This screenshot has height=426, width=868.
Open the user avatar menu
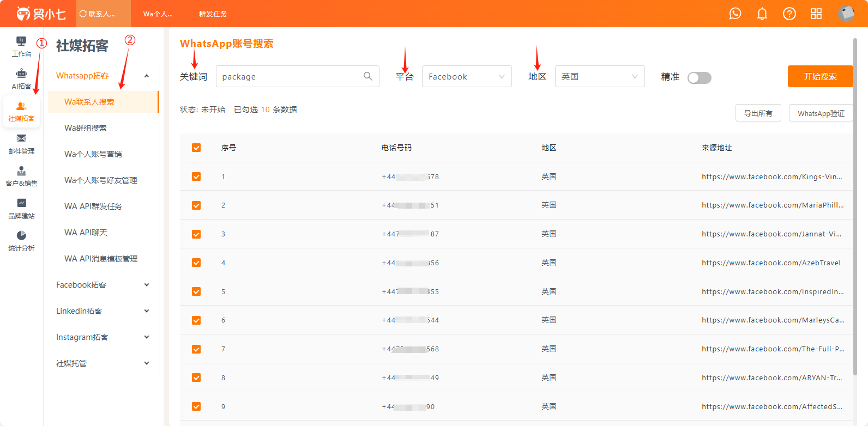pos(846,14)
